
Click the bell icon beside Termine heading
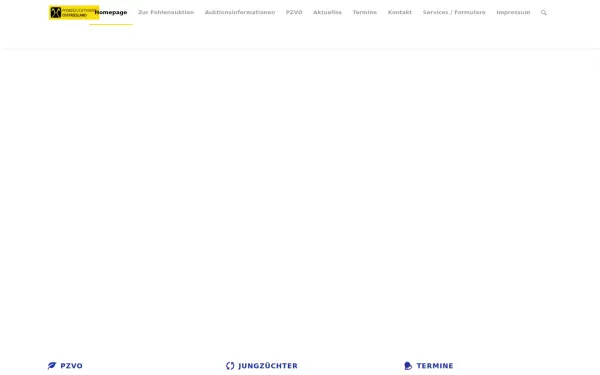tap(408, 365)
